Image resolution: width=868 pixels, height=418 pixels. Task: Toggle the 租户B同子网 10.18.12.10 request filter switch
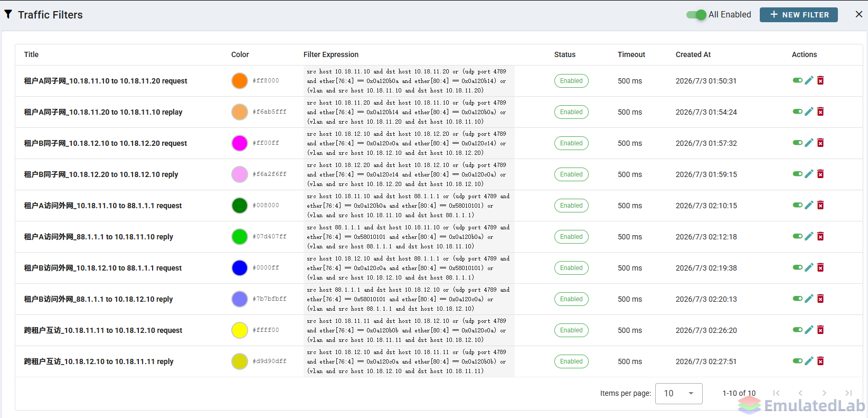point(798,143)
